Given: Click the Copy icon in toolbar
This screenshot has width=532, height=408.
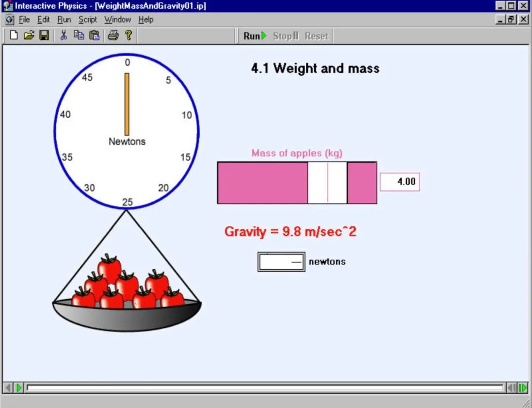Looking at the screenshot, I should (79, 35).
